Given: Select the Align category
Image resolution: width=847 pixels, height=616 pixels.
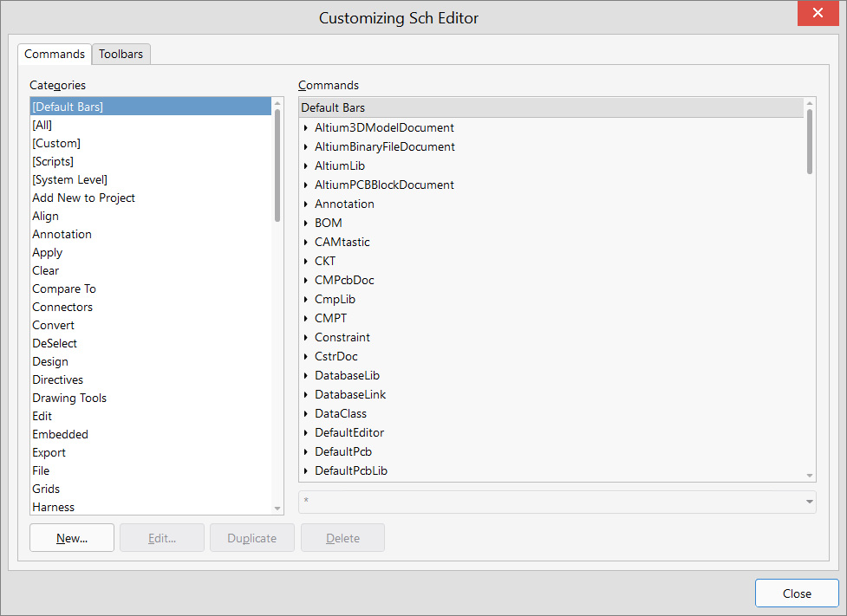Looking at the screenshot, I should pos(151,216).
